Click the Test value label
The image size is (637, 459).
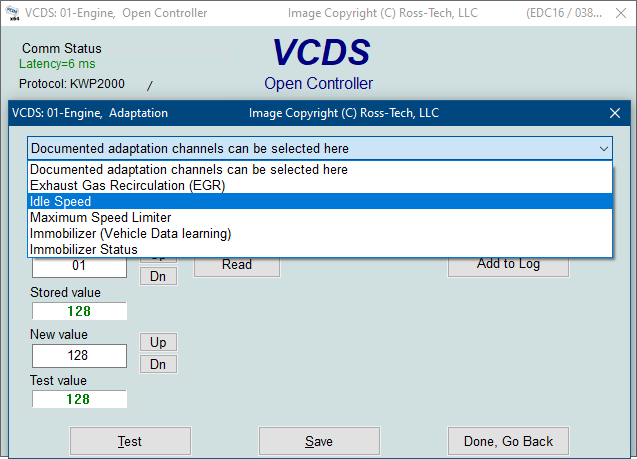point(58,381)
